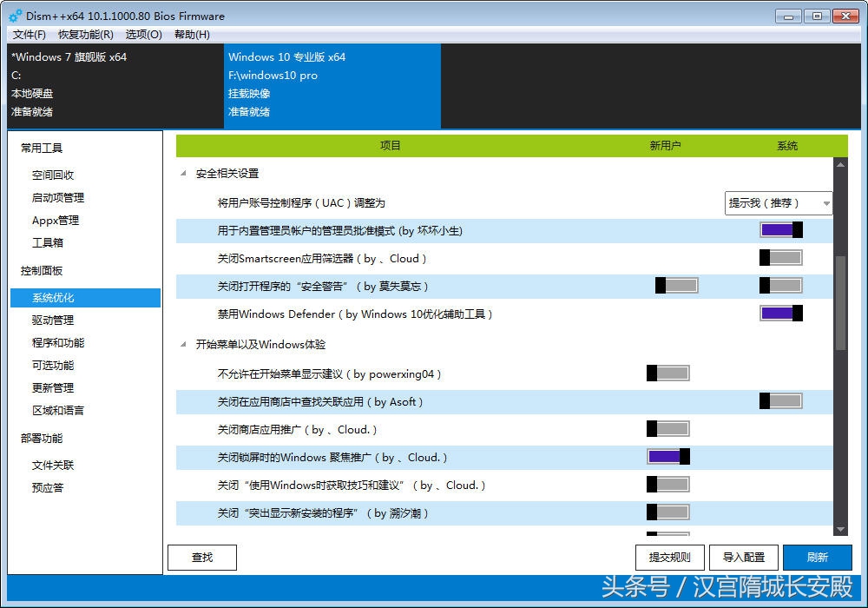Click the 导入配置 button
Image resolution: width=868 pixels, height=608 pixels.
[744, 557]
